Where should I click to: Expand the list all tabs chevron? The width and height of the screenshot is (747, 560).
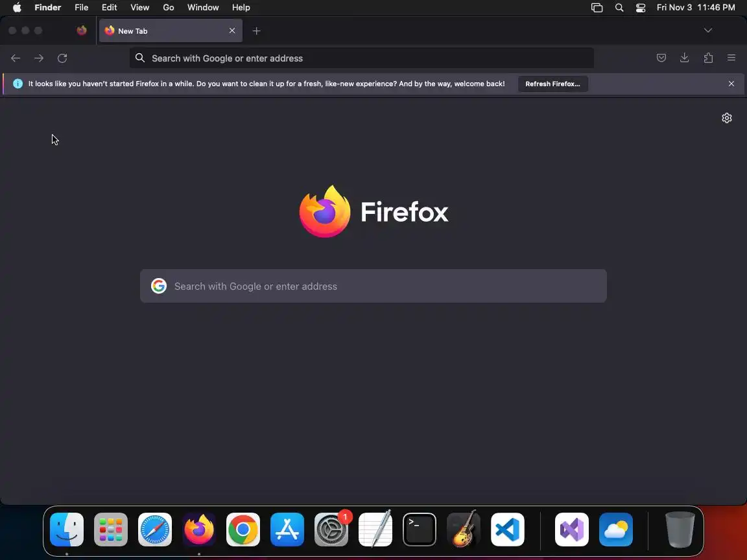[708, 30]
